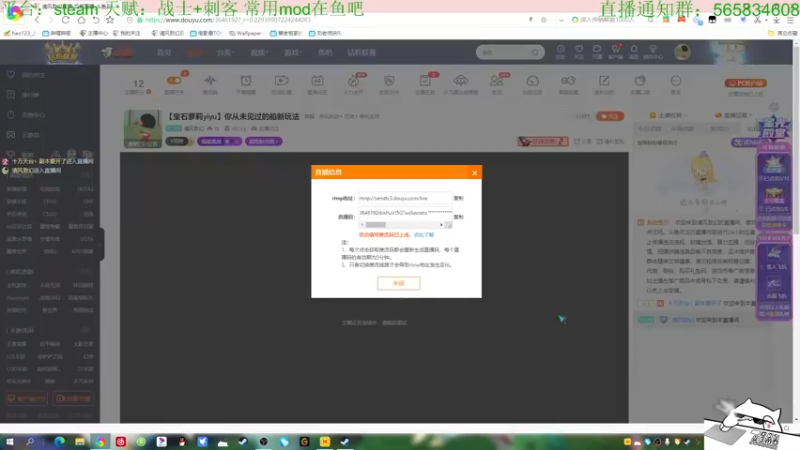Open the hao123 bookmark
The width and height of the screenshot is (800, 450).
coord(19,33)
